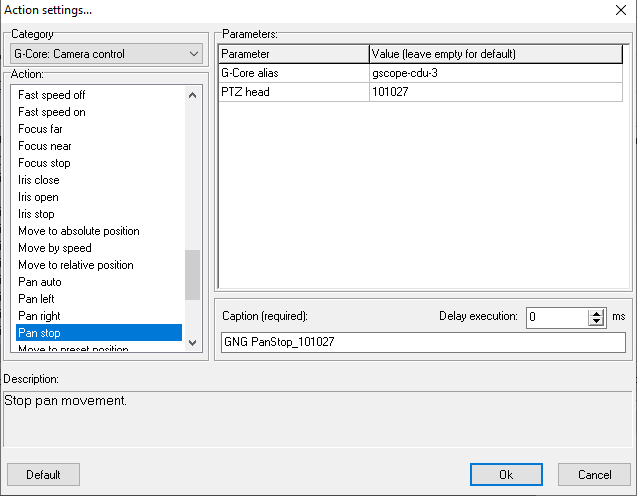Click PTZ head value 101027

(497, 92)
